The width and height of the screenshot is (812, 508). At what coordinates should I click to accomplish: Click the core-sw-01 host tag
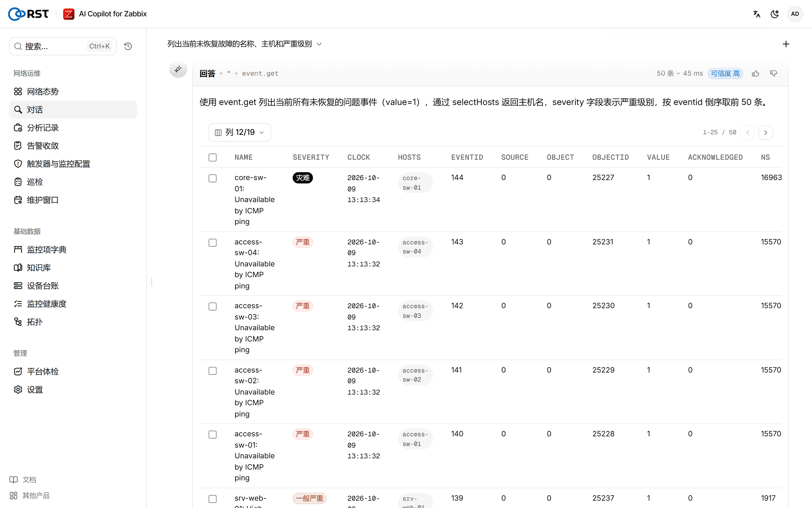click(x=415, y=183)
